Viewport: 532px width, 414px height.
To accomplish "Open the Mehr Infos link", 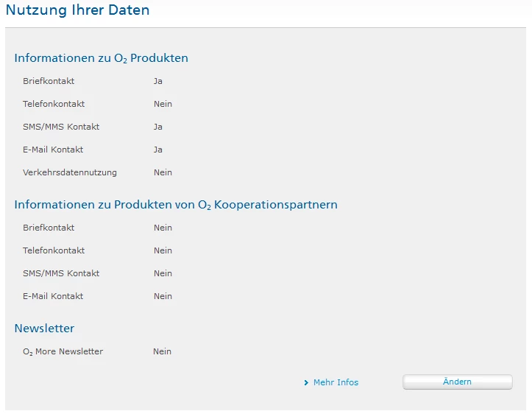I will click(x=336, y=382).
